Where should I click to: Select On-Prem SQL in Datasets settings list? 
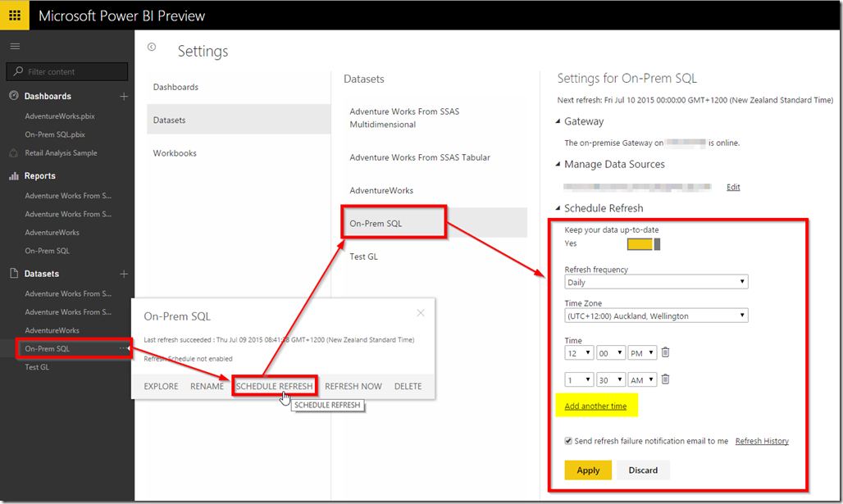(x=434, y=223)
